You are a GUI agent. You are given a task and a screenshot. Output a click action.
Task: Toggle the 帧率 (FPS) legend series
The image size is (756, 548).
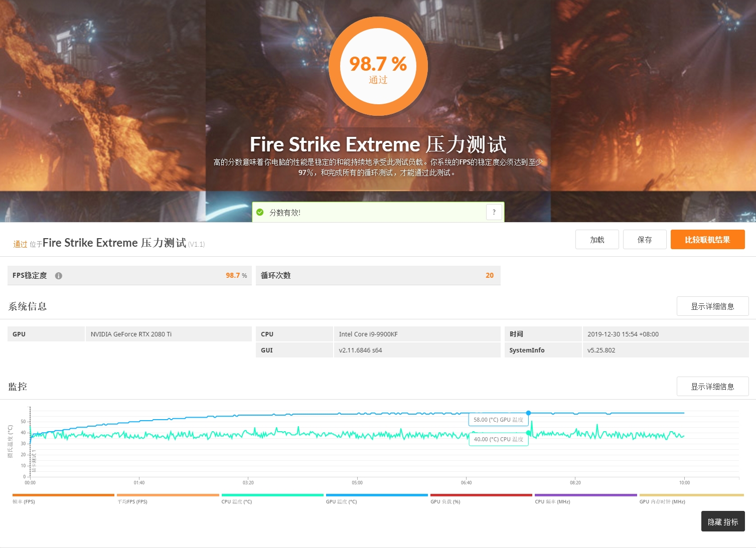click(x=63, y=498)
